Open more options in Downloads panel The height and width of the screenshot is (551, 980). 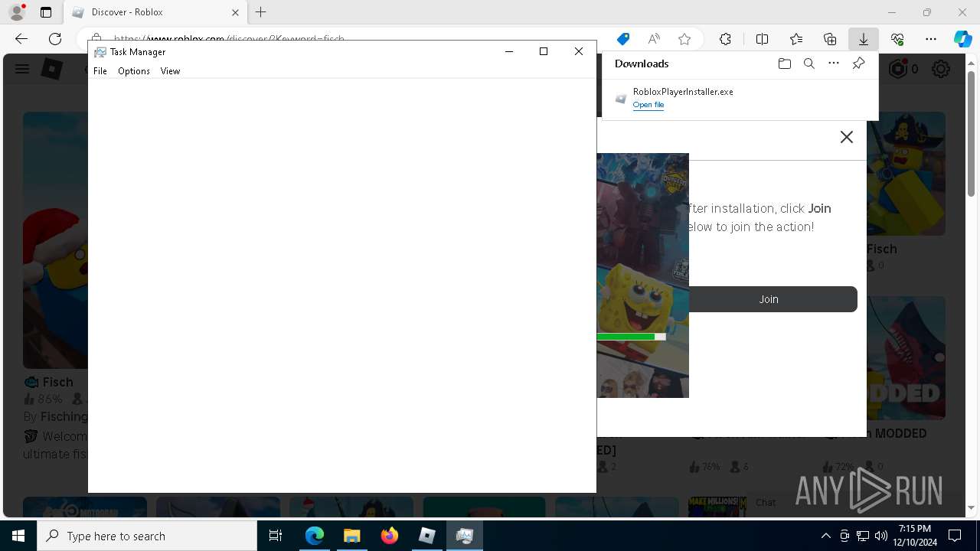click(x=834, y=64)
